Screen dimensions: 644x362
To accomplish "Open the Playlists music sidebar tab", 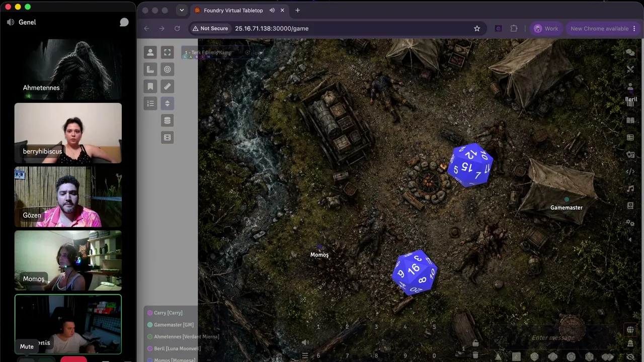I will pos(630,189).
